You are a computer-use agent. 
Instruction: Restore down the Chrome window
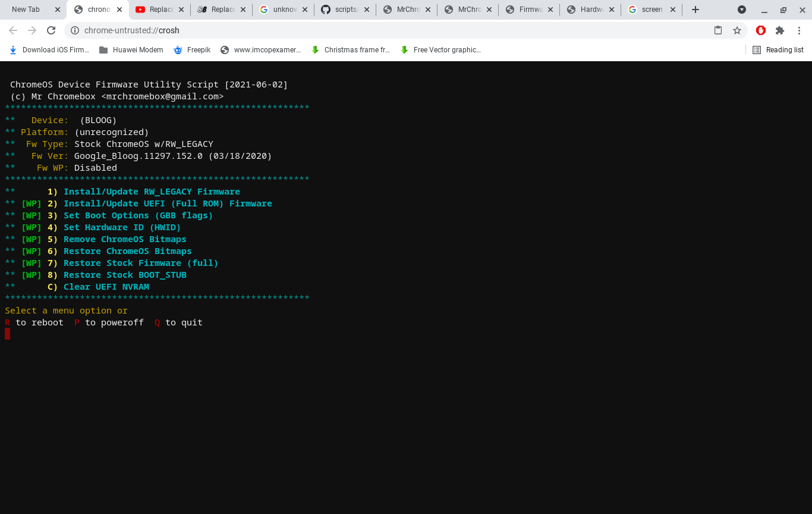pos(783,10)
